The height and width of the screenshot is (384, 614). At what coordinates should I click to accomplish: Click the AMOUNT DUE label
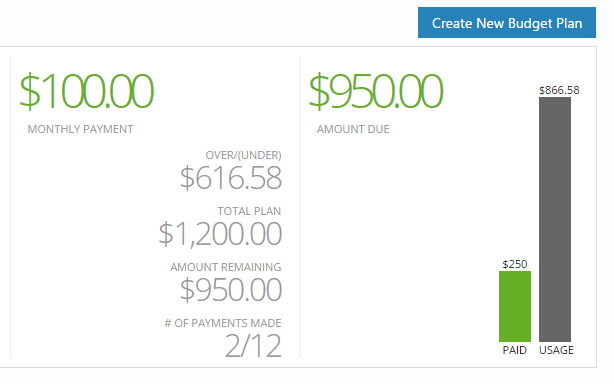(353, 129)
